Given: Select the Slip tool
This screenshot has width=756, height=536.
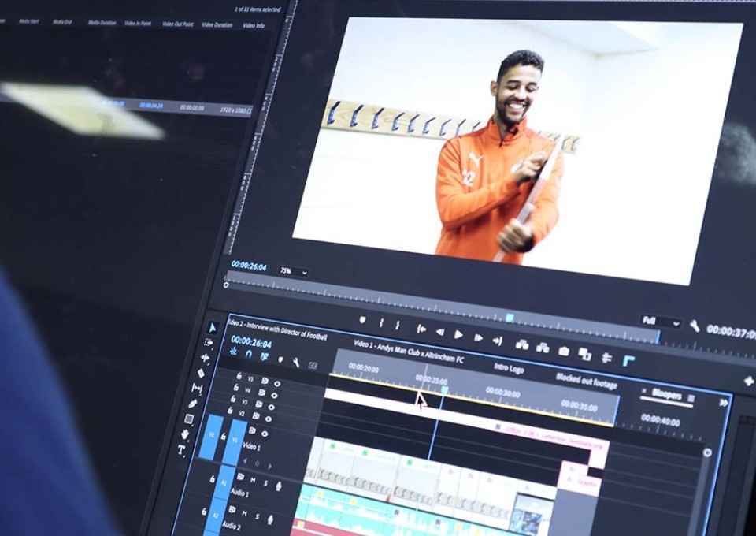Looking at the screenshot, I should click(x=197, y=388).
